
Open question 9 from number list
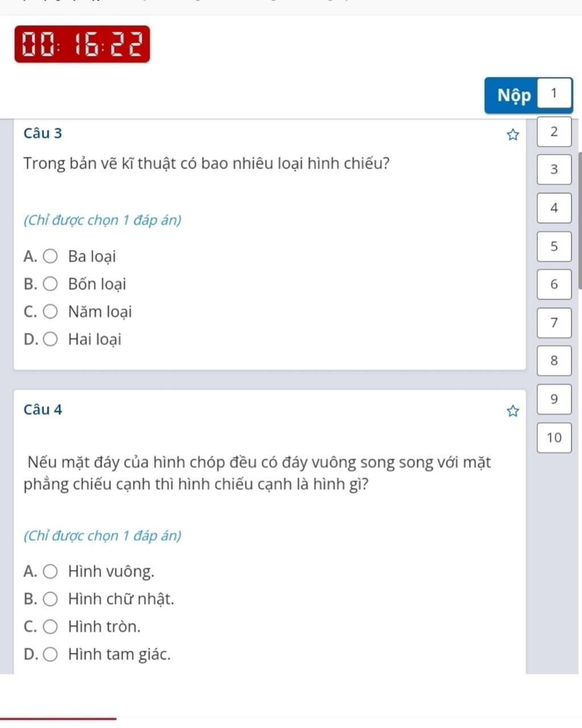pyautogui.click(x=554, y=399)
